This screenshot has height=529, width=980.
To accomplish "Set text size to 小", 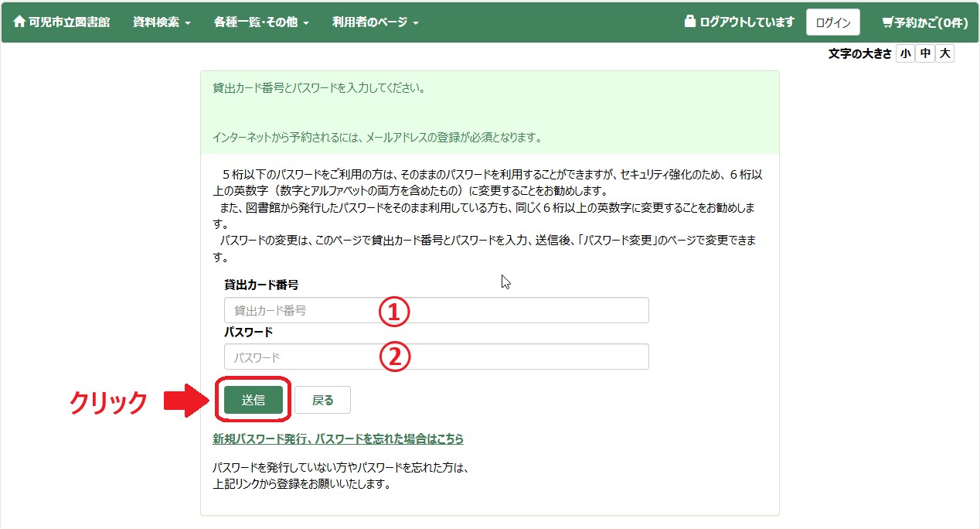I will [905, 53].
